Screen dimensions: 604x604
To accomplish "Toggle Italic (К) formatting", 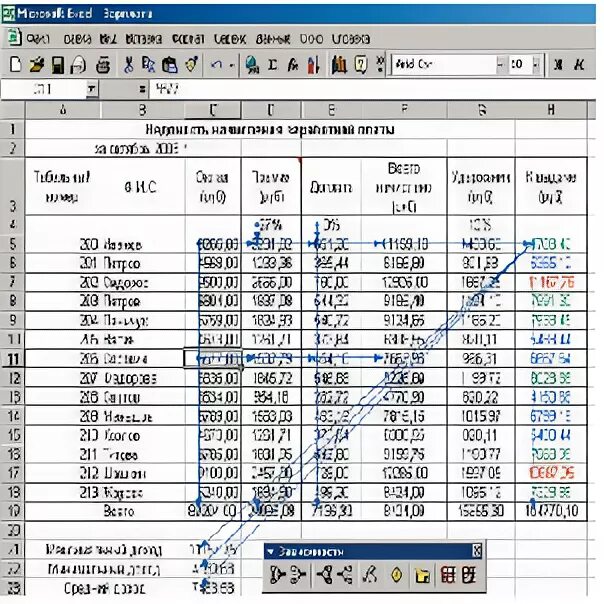I will [x=579, y=65].
